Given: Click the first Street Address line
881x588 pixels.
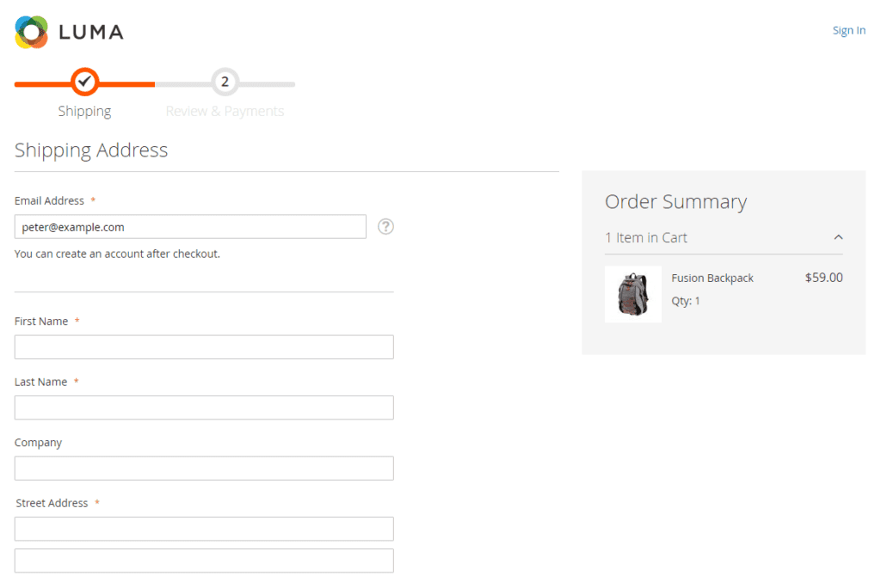Looking at the screenshot, I should (204, 529).
